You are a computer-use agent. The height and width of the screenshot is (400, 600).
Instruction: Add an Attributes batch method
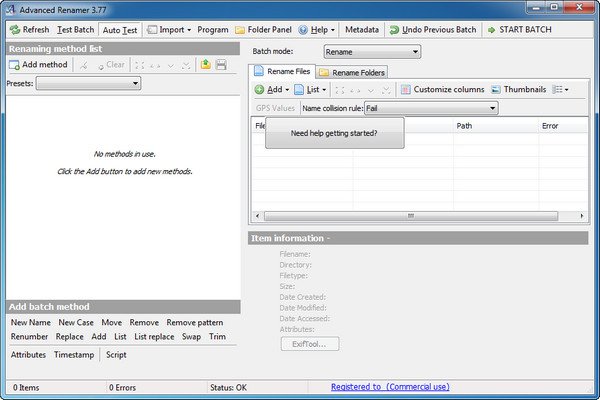tap(28, 355)
